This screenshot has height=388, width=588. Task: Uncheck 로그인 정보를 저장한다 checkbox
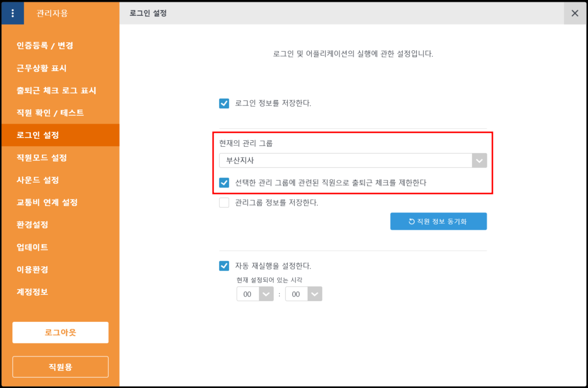224,103
